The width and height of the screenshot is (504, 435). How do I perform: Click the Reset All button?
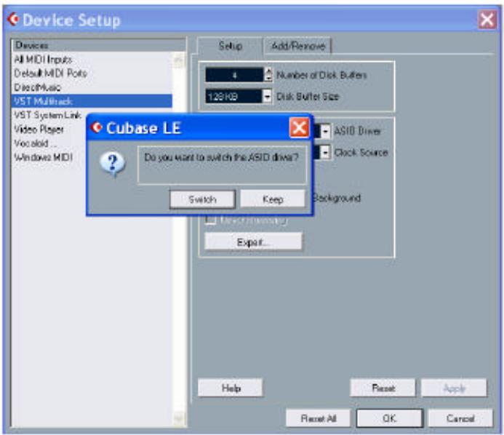[319, 418]
